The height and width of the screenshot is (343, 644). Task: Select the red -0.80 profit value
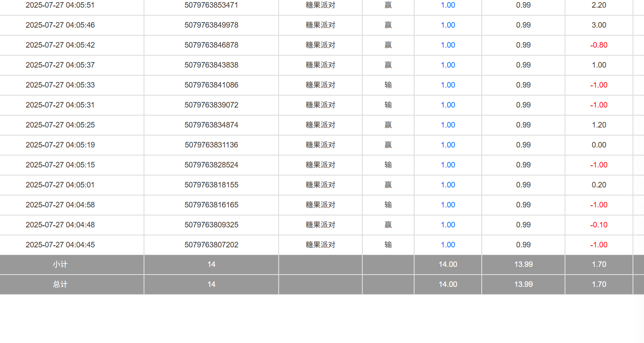[599, 45]
